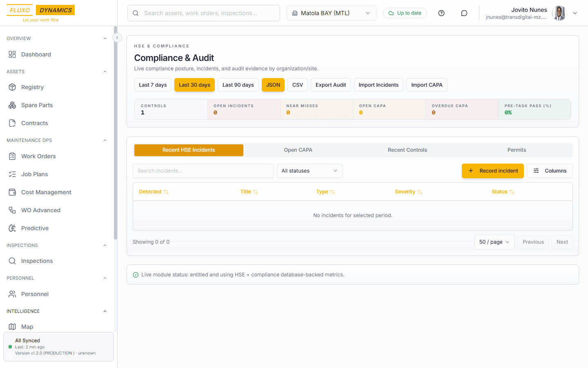The image size is (588, 368).
Task: Select the Last 90 days range
Action: [238, 85]
